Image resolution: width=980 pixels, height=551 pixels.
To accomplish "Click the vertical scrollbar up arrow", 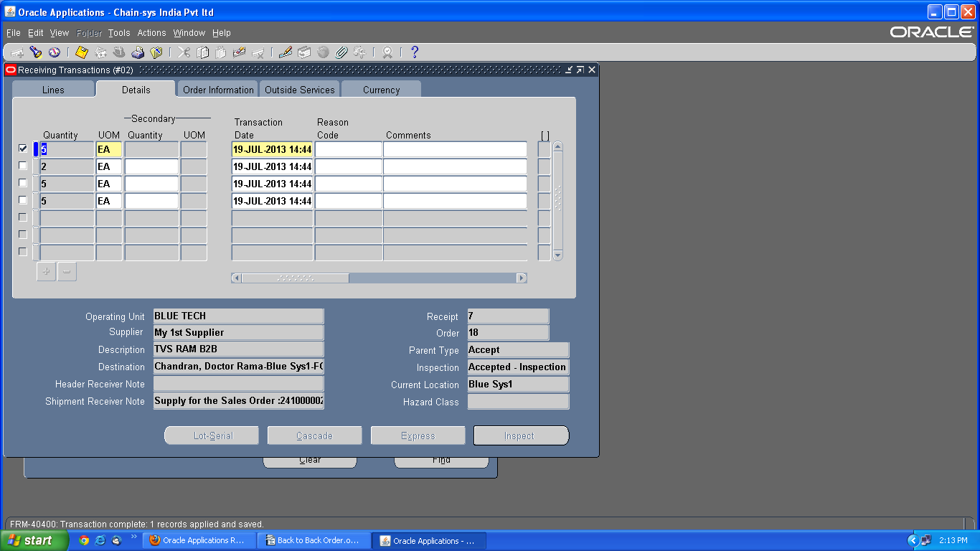I will (557, 146).
